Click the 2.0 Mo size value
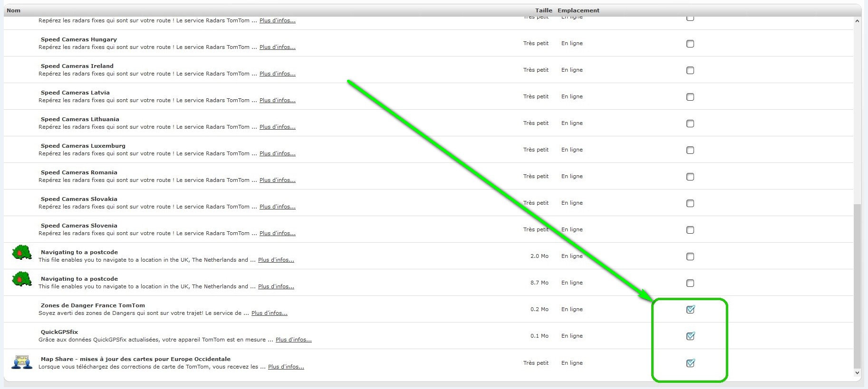Image resolution: width=868 pixels, height=389 pixels. (540, 256)
